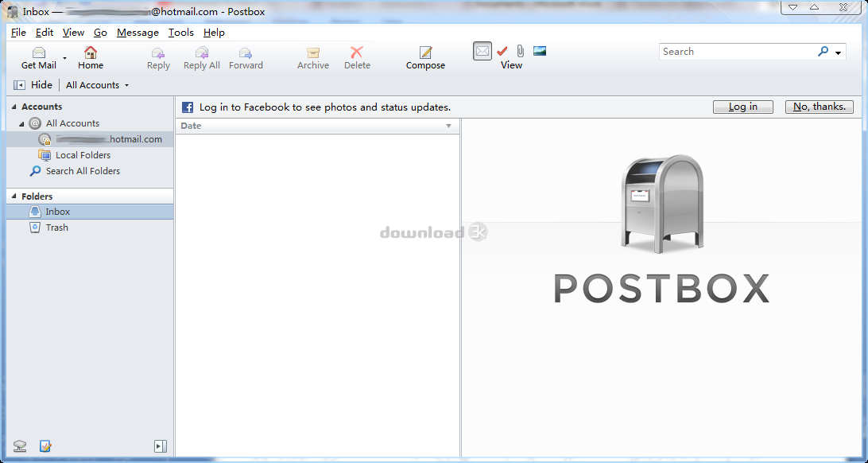868x463 pixels.
Task: Click the Reply All icon
Action: coord(202,53)
